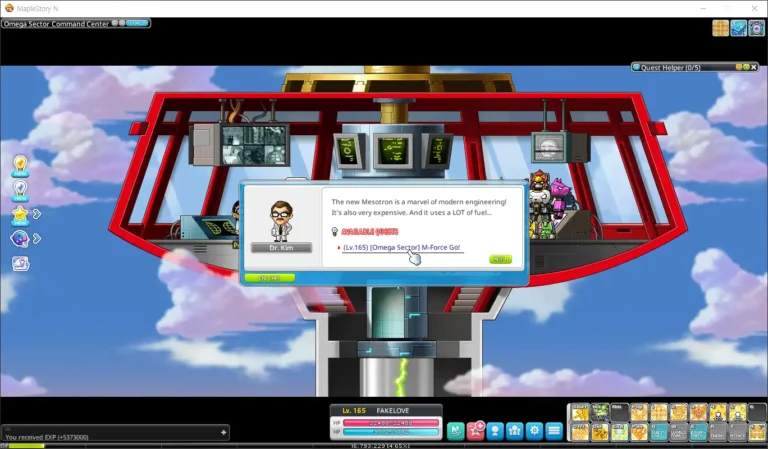
Task: Open the yellow lightbulb quest notifier
Action: pos(20,166)
